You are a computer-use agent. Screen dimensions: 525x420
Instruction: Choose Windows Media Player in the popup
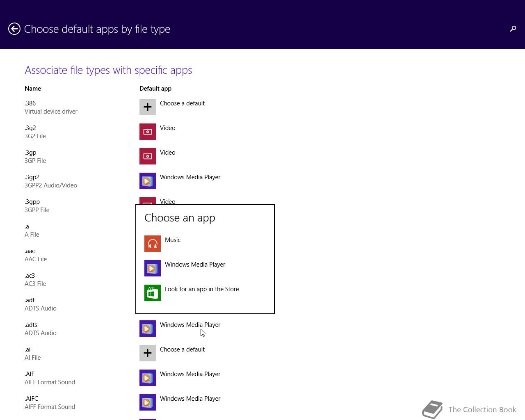[195, 265]
